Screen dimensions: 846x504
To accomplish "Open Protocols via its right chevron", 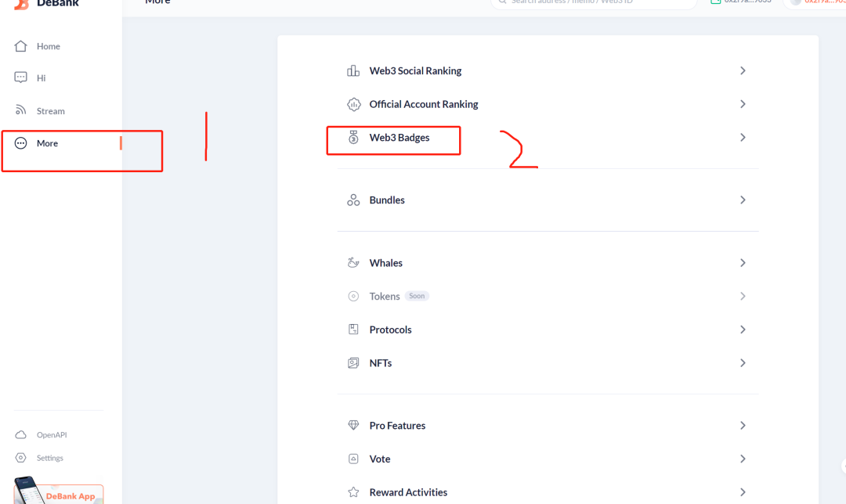I will (743, 329).
